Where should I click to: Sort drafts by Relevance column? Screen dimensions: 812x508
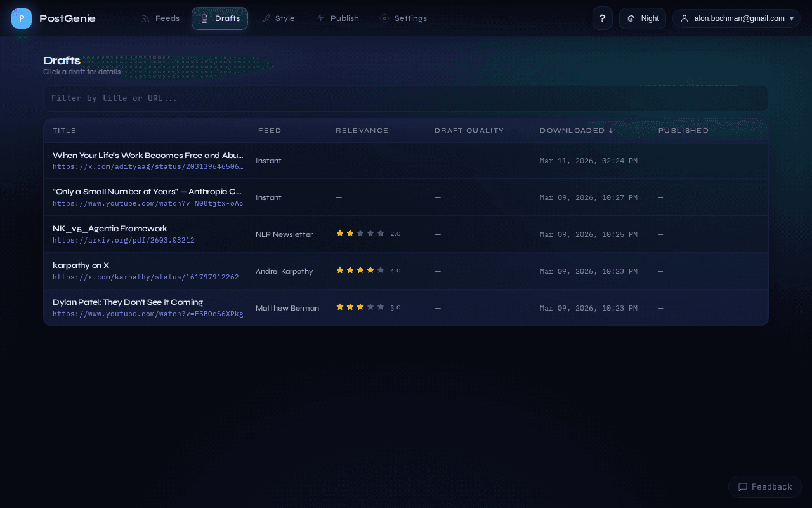(x=362, y=130)
